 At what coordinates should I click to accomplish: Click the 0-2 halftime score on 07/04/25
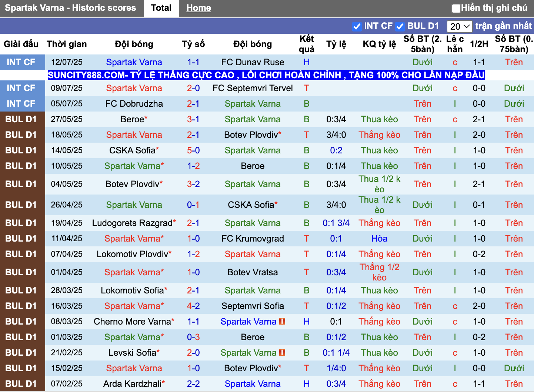tap(479, 254)
